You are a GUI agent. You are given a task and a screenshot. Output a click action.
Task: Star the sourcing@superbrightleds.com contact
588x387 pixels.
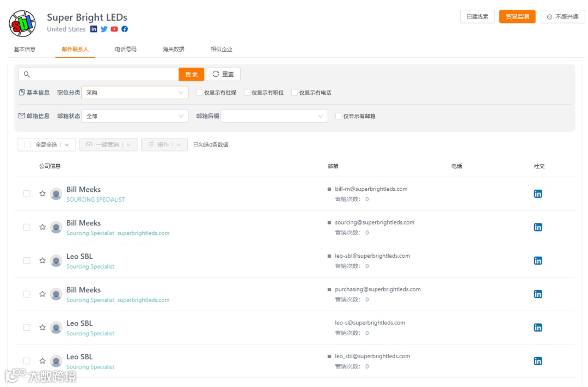(x=42, y=227)
